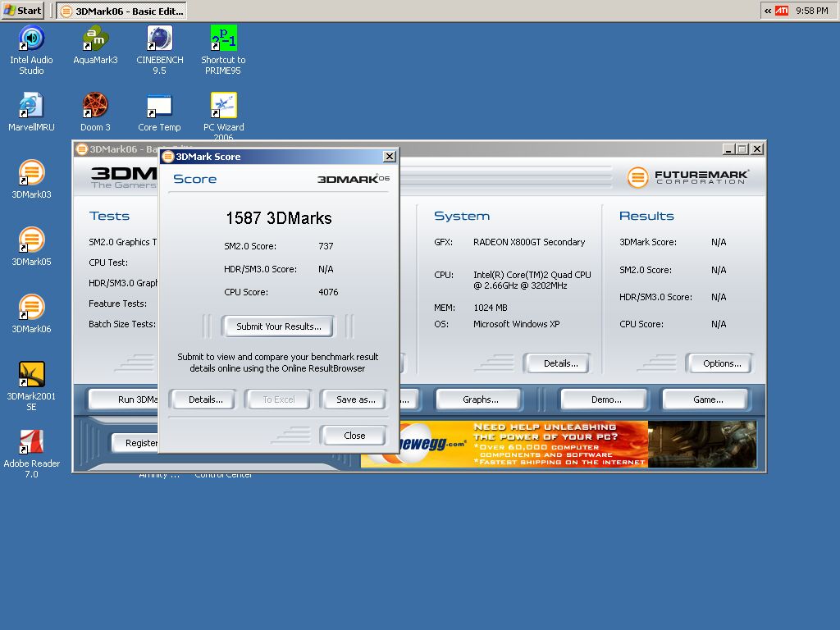The width and height of the screenshot is (840, 630).
Task: Click the 3DMark Score dialog title icon
Action: click(x=167, y=157)
